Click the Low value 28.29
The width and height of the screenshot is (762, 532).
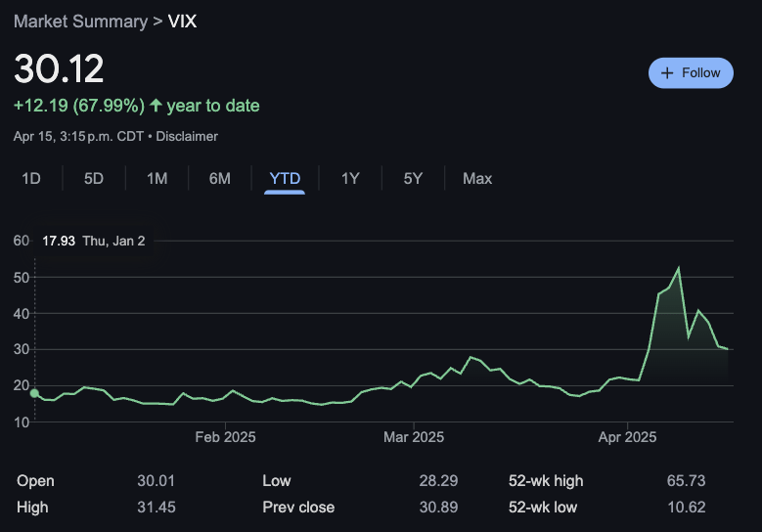click(x=438, y=480)
